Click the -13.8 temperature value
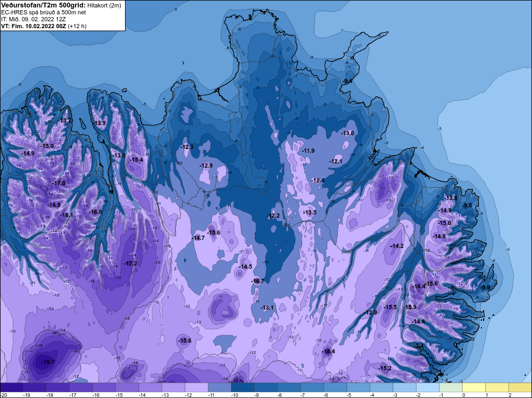 [451, 198]
